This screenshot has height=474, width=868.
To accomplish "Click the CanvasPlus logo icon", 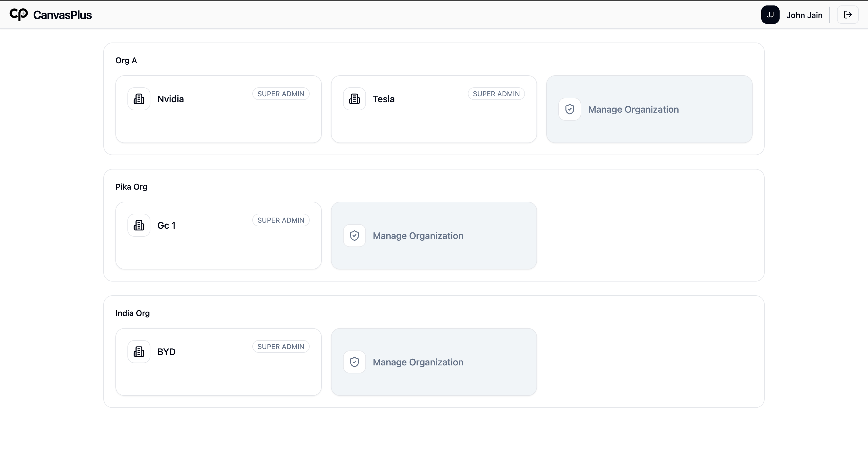I will pyautogui.click(x=19, y=14).
